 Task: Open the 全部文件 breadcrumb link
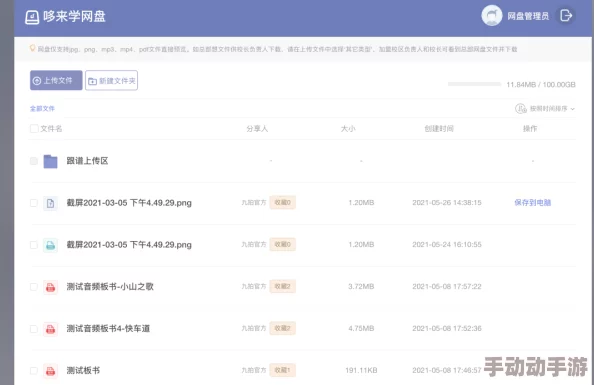[42, 108]
